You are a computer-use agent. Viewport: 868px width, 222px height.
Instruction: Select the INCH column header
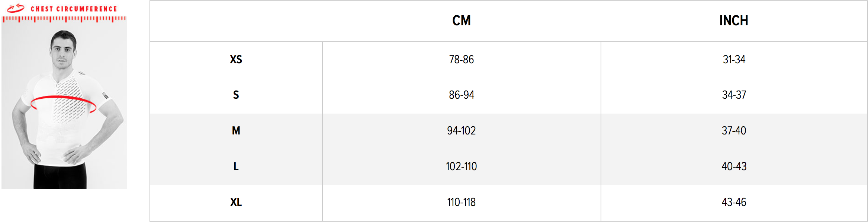(734, 20)
